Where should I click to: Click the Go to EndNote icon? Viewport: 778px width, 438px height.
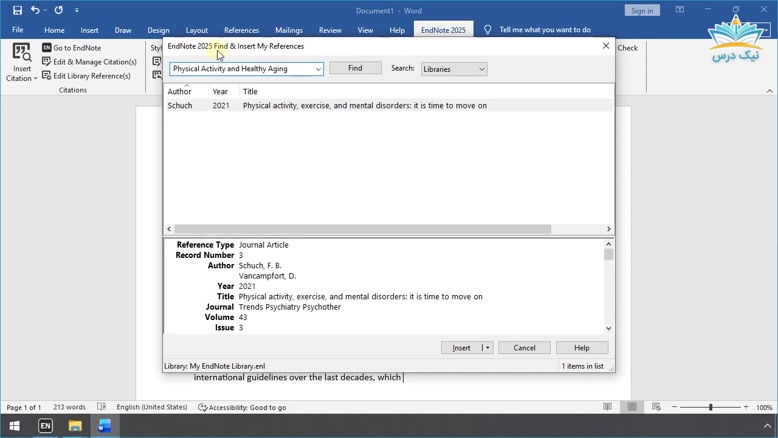[47, 48]
